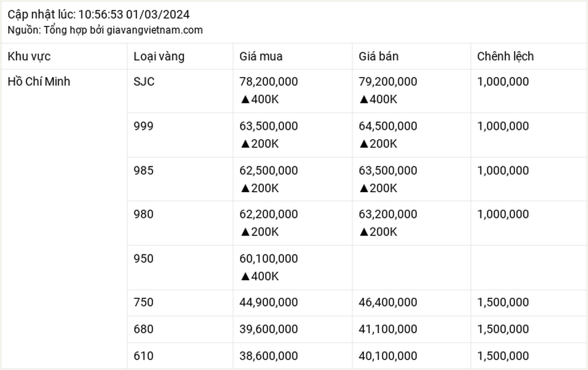Click the 1,500,000 difference in row 610
This screenshot has width=588, height=370.
(503, 356)
